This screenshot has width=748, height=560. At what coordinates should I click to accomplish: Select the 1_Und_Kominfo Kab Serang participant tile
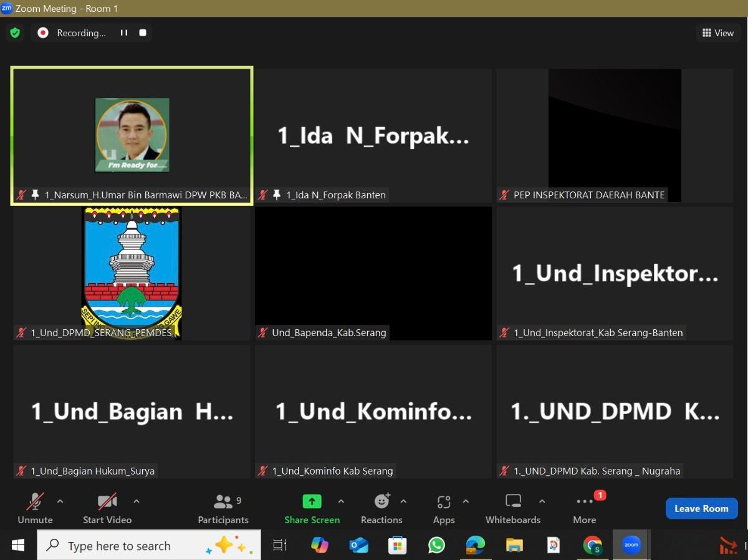point(373,412)
